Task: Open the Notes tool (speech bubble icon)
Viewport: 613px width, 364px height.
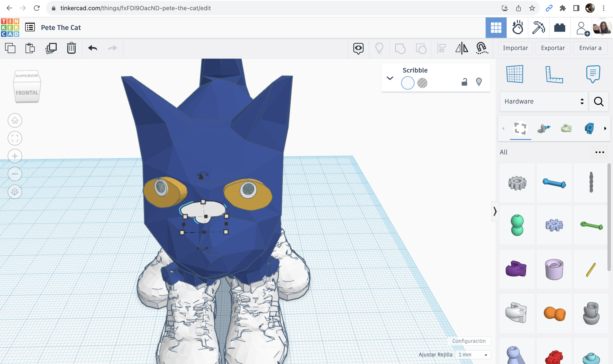Action: (593, 74)
